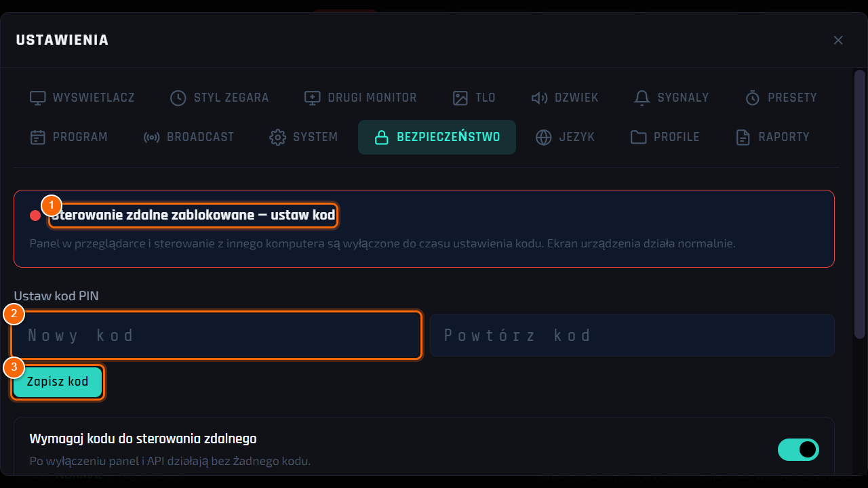
Task: Click the speaker icon for Dzwiek
Action: (539, 98)
